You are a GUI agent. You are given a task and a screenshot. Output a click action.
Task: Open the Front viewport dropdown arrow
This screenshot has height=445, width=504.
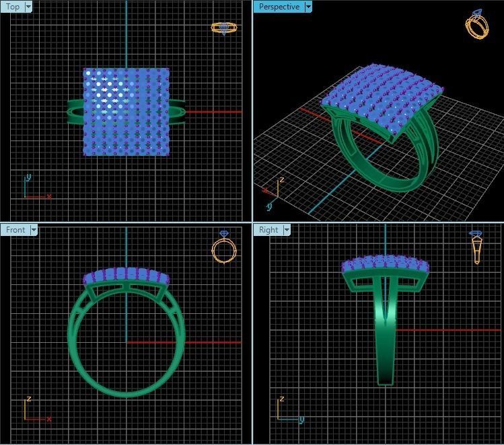(x=34, y=230)
